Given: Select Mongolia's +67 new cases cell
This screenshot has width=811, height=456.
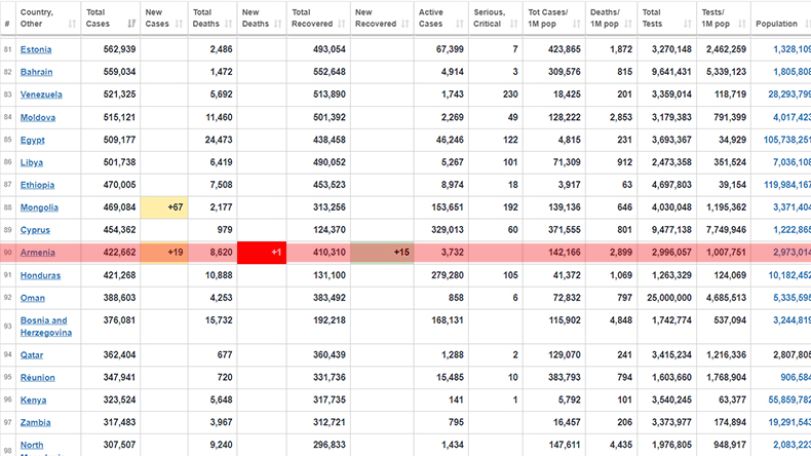Looking at the screenshot, I should coord(164,207).
